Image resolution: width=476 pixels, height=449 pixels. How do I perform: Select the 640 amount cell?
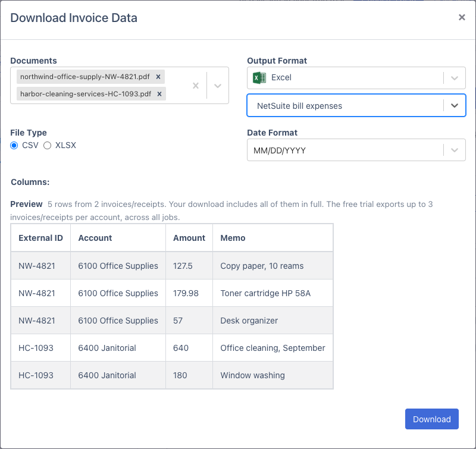[x=189, y=348]
